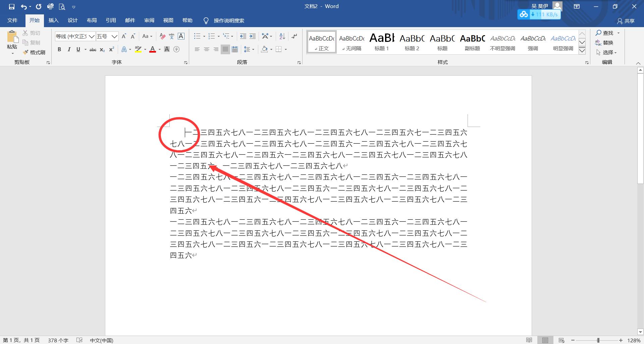Click the 共享 (Share) button

click(x=626, y=21)
